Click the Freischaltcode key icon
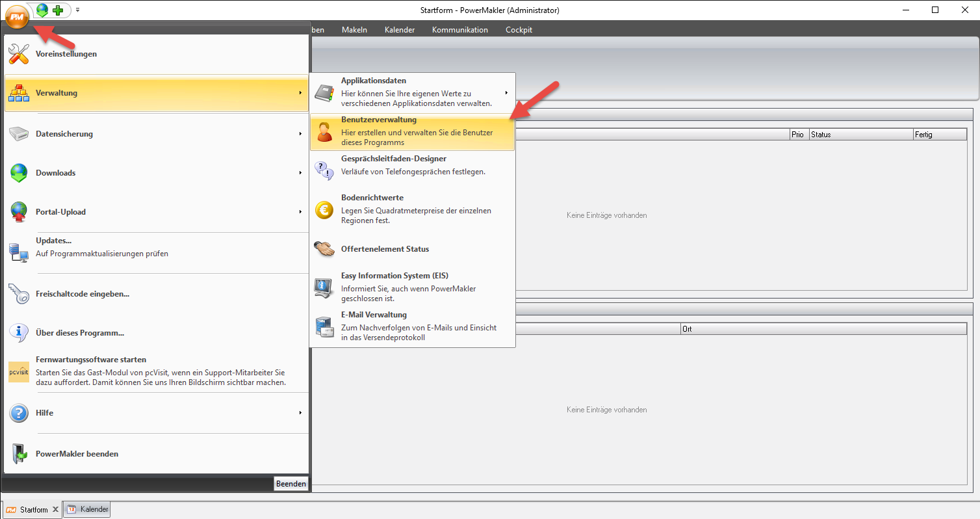This screenshot has height=519, width=980. coord(19,294)
